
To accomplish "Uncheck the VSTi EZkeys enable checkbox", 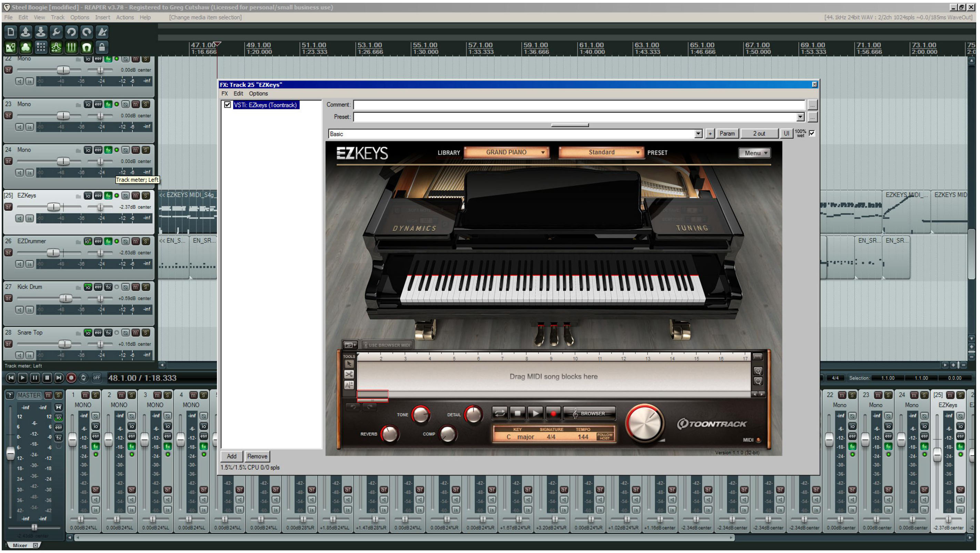I will pos(227,105).
